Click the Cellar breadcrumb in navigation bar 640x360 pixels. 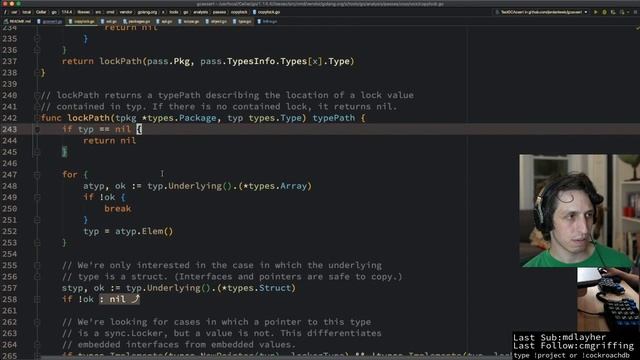click(x=41, y=12)
